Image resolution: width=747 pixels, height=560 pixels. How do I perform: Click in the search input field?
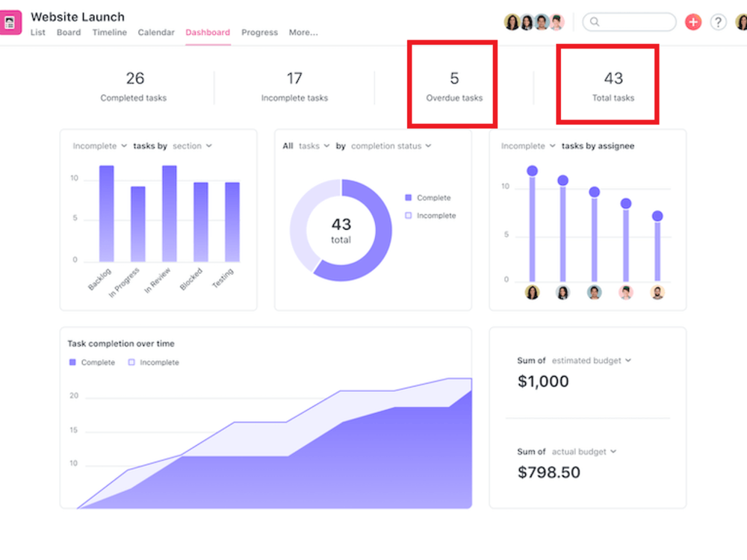tap(629, 22)
